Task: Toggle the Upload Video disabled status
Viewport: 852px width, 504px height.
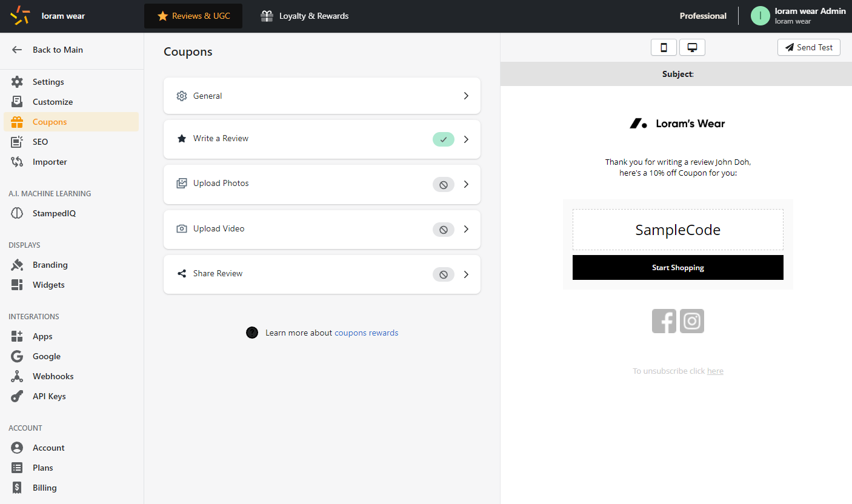Action: [444, 230]
